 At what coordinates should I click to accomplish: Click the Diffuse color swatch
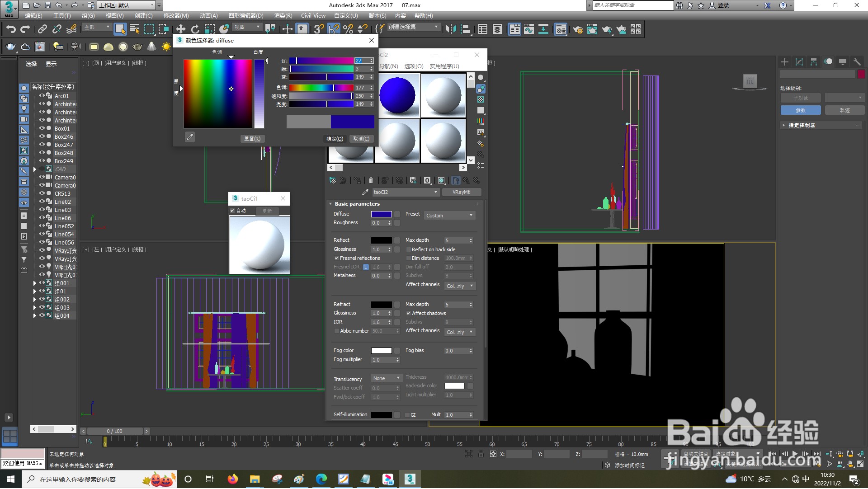(381, 214)
